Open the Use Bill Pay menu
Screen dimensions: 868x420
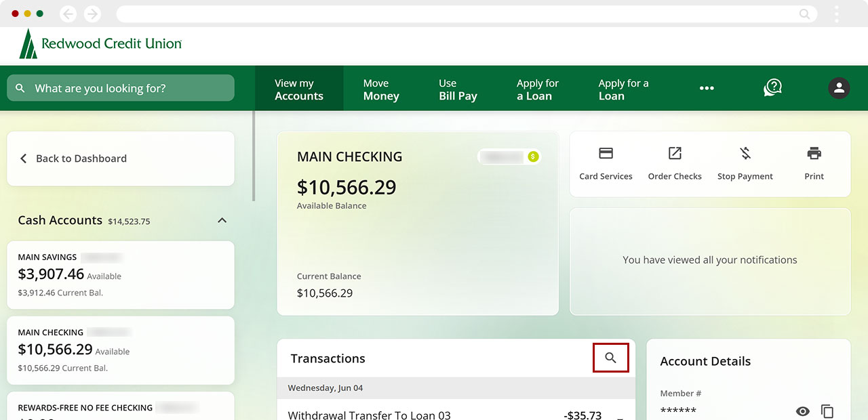click(458, 89)
